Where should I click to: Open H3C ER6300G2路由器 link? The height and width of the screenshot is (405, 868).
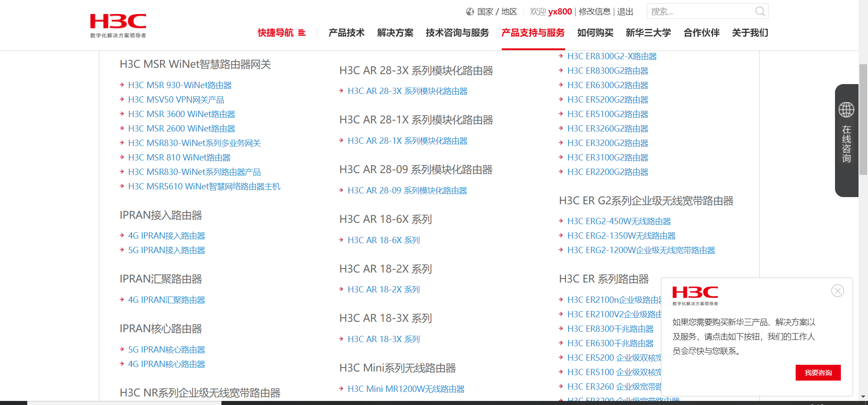pyautogui.click(x=608, y=85)
